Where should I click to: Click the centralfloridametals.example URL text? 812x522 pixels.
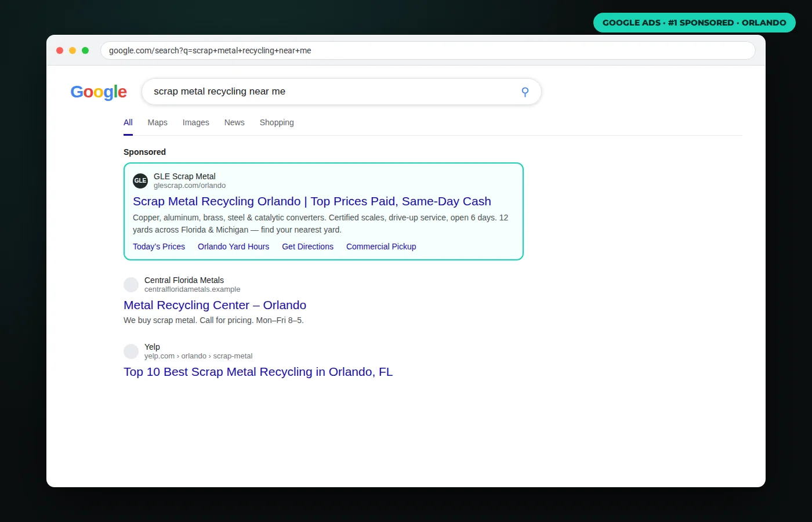coord(192,289)
